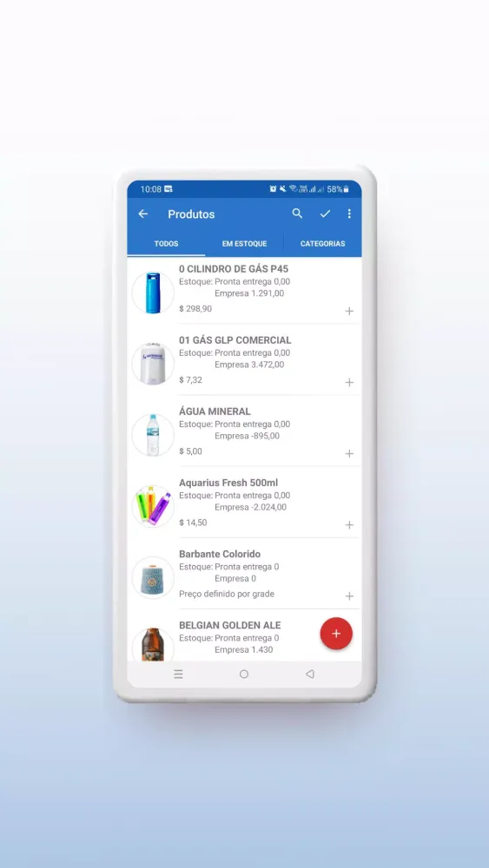Select product title 0 CILINDRO DE GÁS P45
The width and height of the screenshot is (489, 868).
point(234,269)
